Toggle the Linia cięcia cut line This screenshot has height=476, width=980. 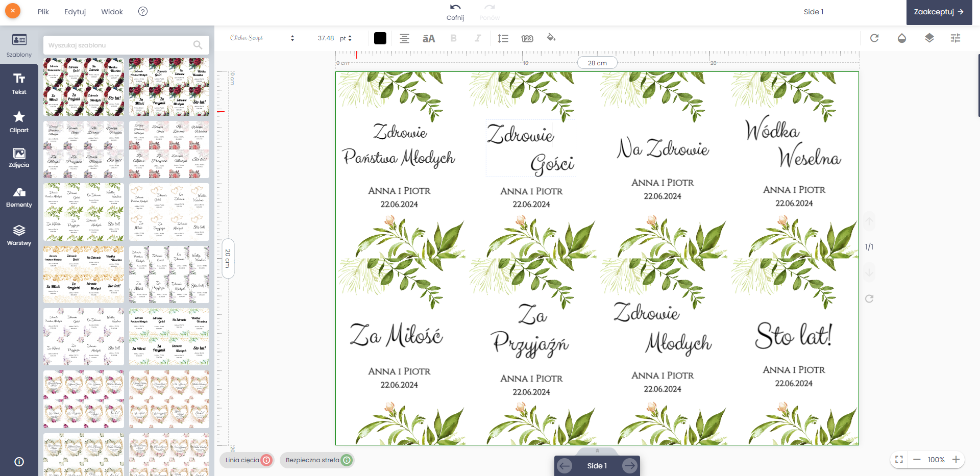248,460
